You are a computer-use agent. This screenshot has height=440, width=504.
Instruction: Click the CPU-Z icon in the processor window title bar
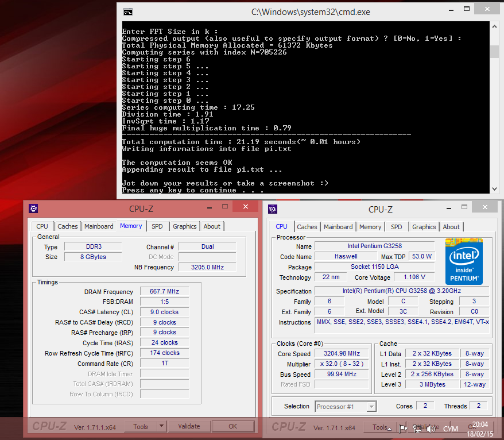click(x=273, y=209)
